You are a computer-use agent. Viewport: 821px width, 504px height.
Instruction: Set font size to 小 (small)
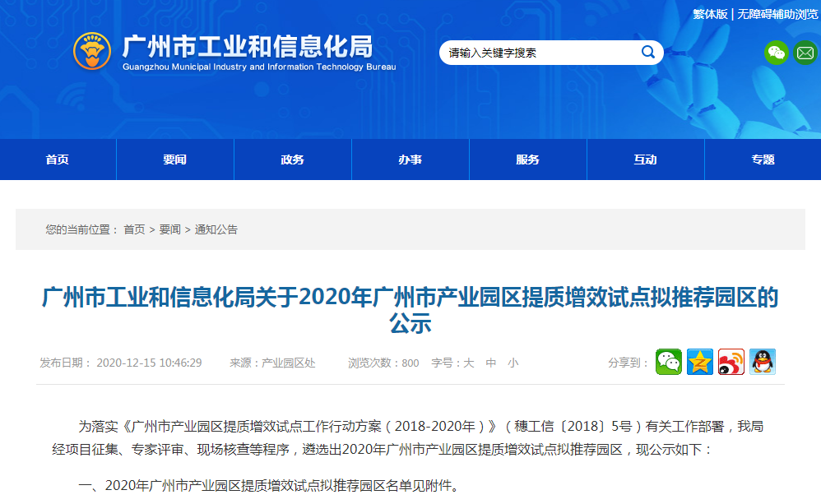click(x=513, y=363)
